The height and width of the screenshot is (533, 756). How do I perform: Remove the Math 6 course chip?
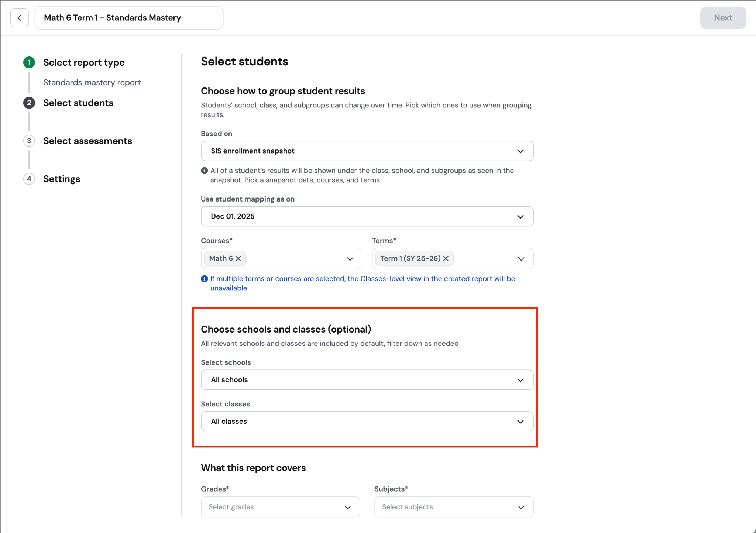(238, 258)
